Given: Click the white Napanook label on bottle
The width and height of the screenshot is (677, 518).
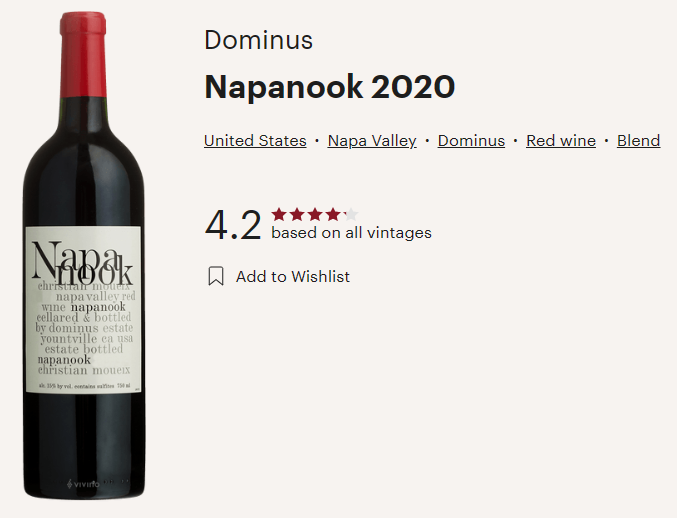Looking at the screenshot, I should coord(83,310).
